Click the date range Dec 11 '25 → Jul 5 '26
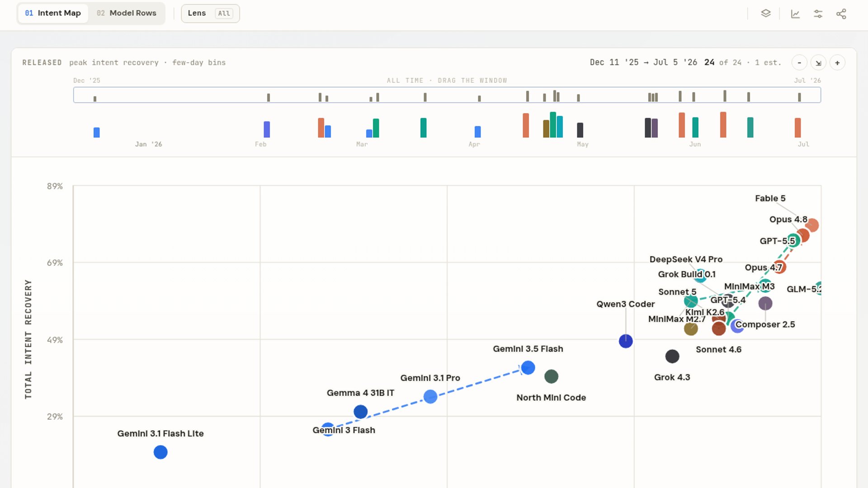 [x=643, y=62]
